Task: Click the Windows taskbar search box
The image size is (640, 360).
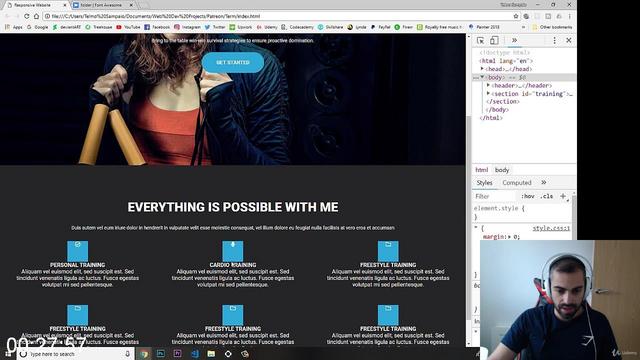Action: (75, 354)
